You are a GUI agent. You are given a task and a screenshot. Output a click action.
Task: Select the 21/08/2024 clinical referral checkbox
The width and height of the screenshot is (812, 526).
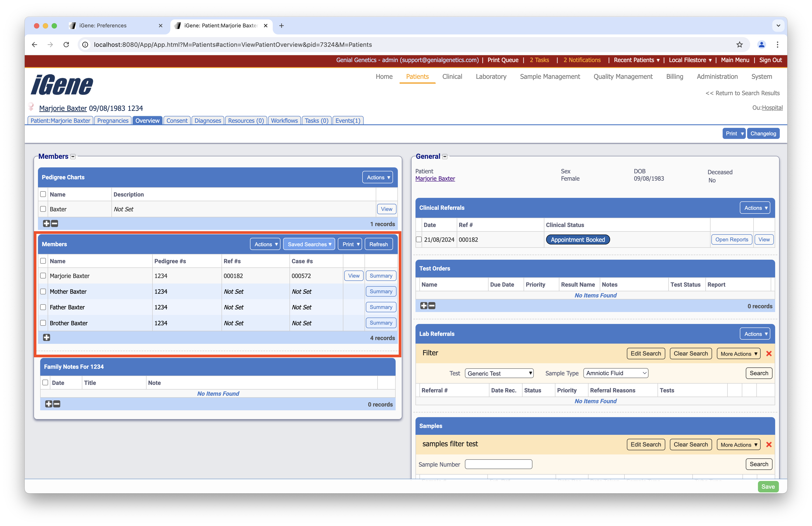tap(419, 240)
